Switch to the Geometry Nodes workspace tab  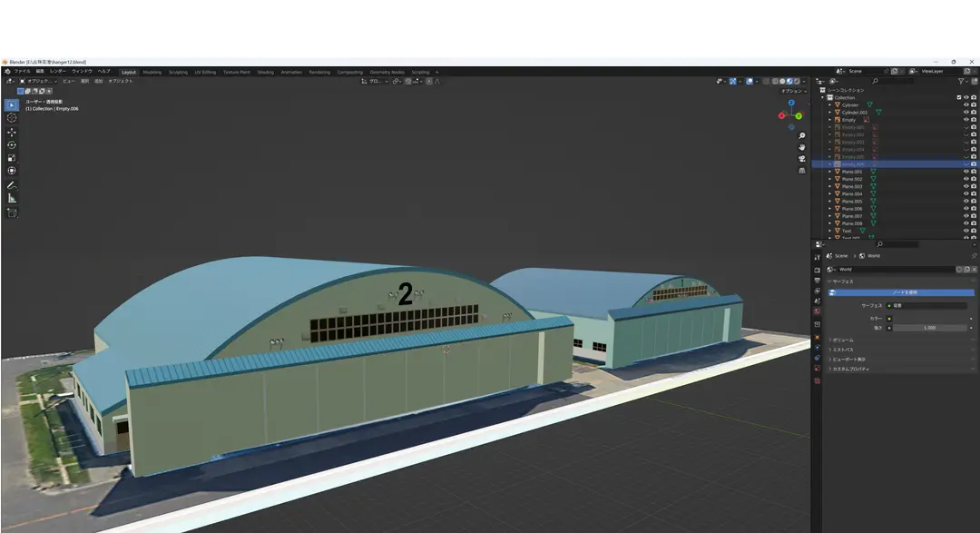[x=387, y=72]
